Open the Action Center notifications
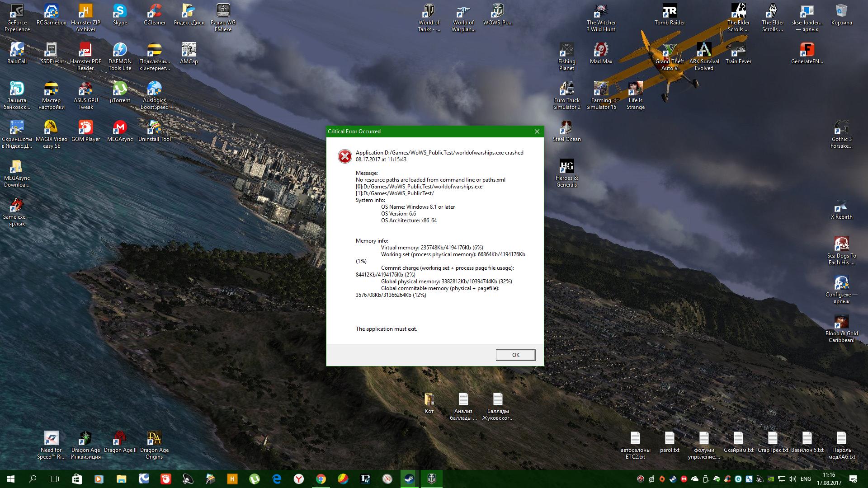This screenshot has height=488, width=868. coord(853,479)
